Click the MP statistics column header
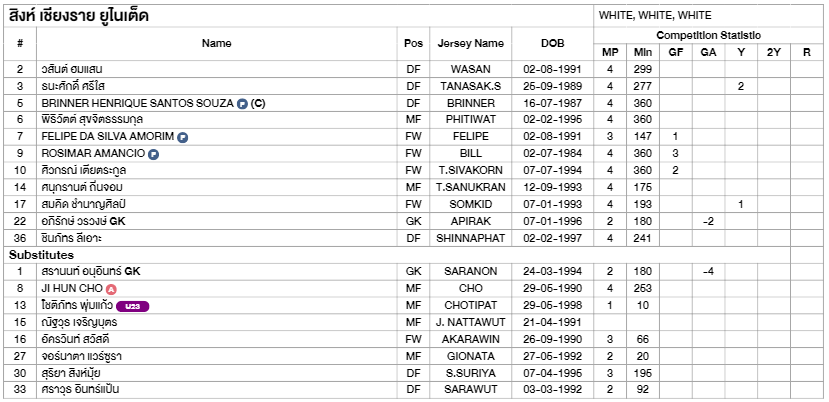Image resolution: width=829 pixels, height=402 pixels. coord(610,52)
